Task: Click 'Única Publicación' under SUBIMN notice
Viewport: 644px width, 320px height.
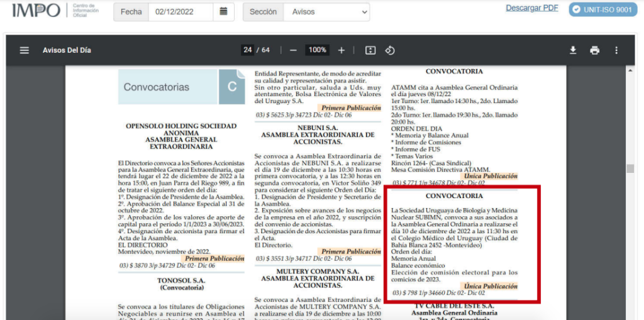Action: click(x=491, y=286)
